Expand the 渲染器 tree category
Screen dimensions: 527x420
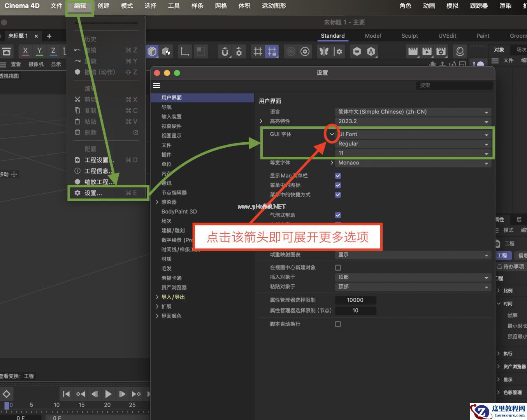157,202
